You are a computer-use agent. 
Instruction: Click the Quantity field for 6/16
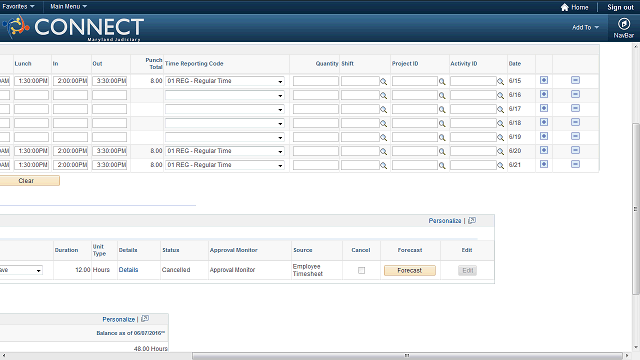click(x=316, y=95)
